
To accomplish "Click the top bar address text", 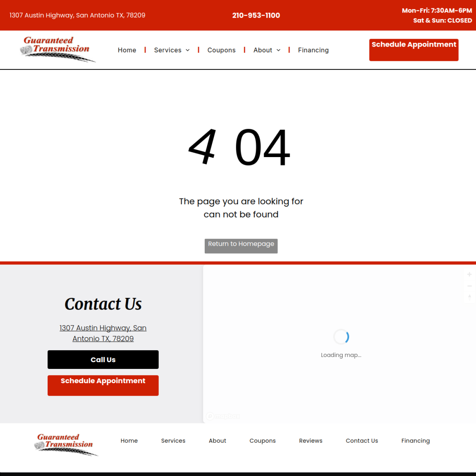I will click(78, 15).
